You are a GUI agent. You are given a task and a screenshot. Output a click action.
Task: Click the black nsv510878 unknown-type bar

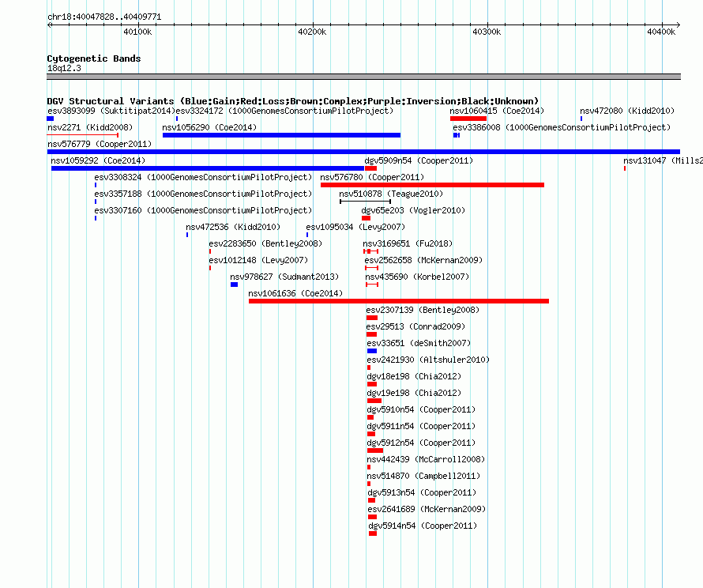(x=366, y=202)
